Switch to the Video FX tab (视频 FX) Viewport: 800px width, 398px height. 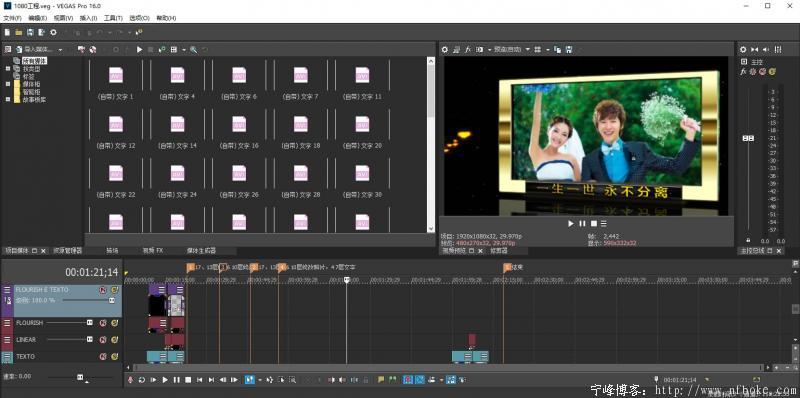(153, 251)
